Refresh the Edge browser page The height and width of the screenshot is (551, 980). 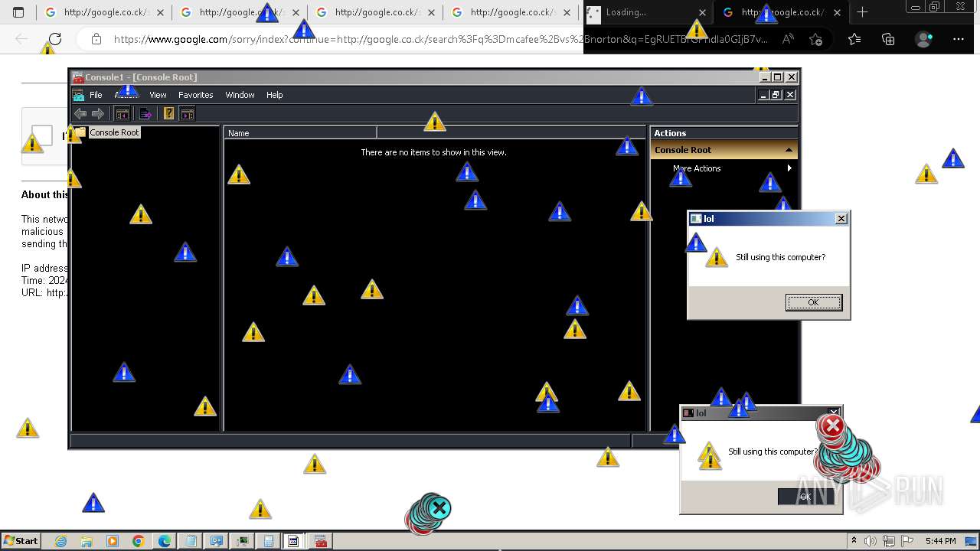pyautogui.click(x=55, y=39)
